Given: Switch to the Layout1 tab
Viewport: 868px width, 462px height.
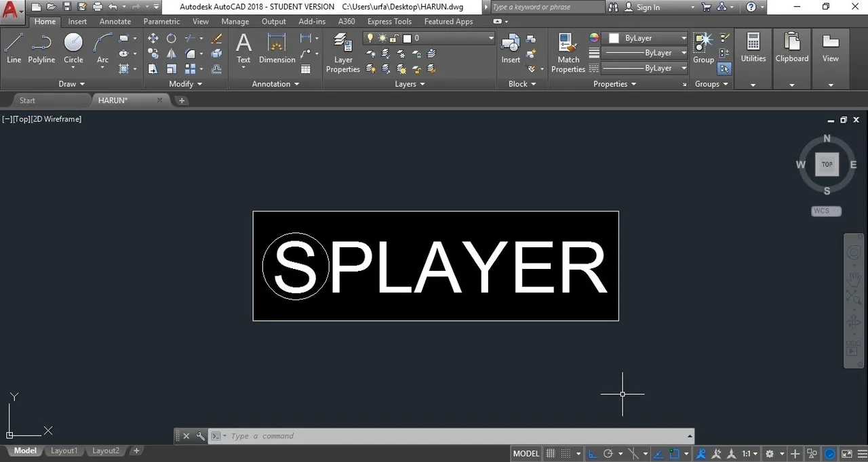Looking at the screenshot, I should coord(64,451).
